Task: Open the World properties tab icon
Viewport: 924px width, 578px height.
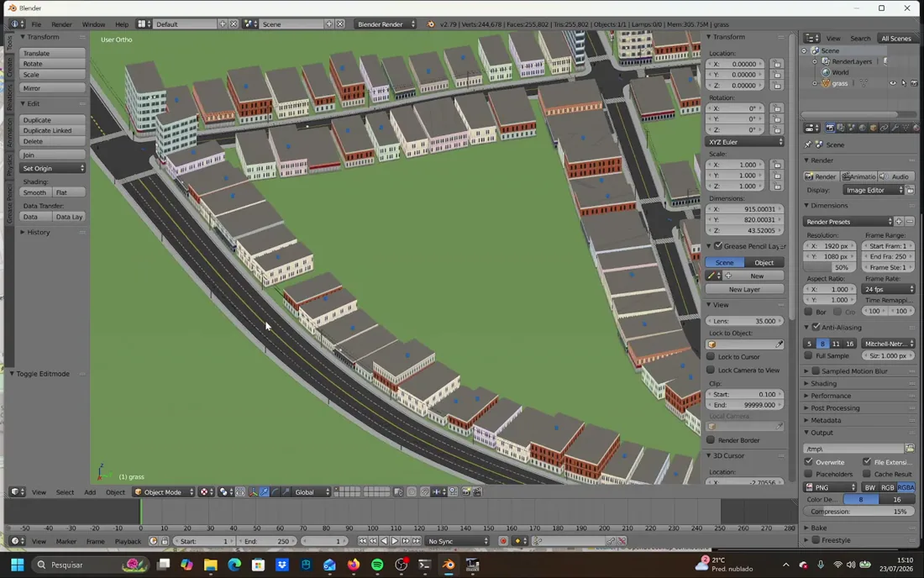Action: (x=863, y=128)
